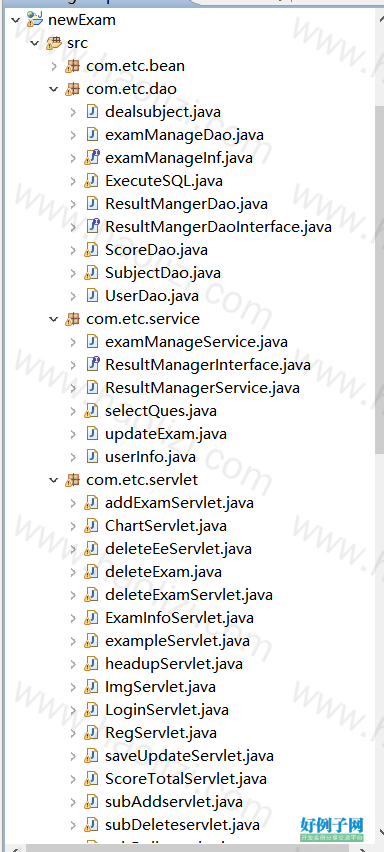Collapse the src folder node
Image resolution: width=384 pixels, height=852 pixels.
click(x=35, y=43)
